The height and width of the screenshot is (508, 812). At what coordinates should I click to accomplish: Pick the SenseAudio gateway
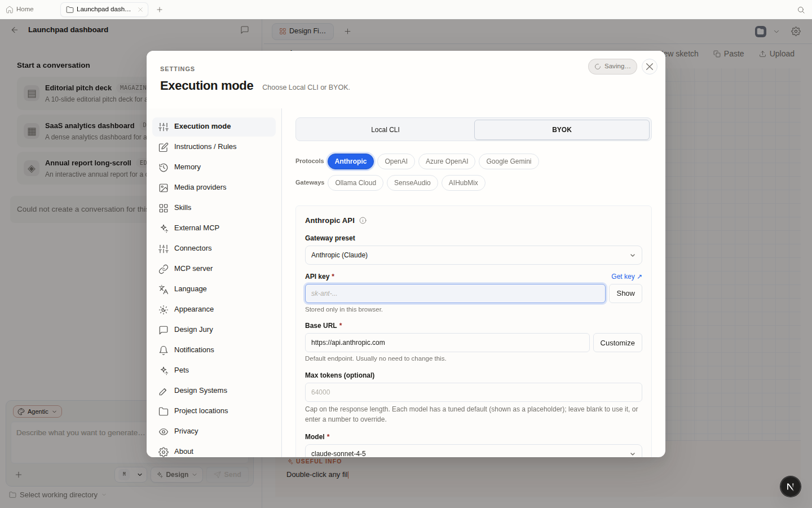coord(412,183)
